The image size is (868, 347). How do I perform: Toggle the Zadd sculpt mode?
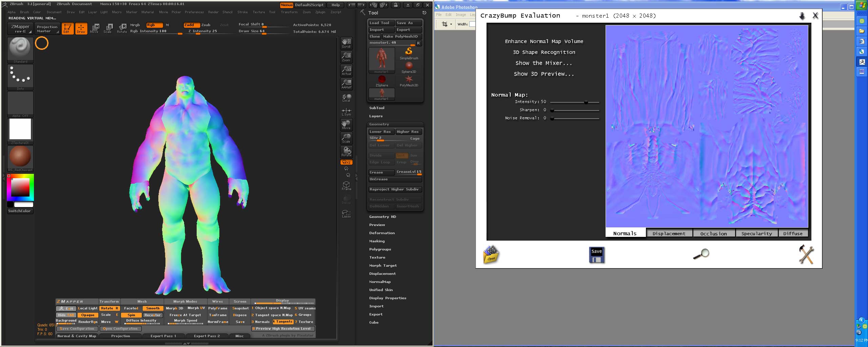[192, 25]
